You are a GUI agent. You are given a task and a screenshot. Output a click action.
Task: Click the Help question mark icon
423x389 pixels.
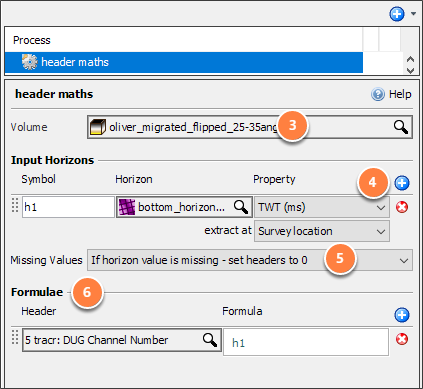tap(378, 94)
